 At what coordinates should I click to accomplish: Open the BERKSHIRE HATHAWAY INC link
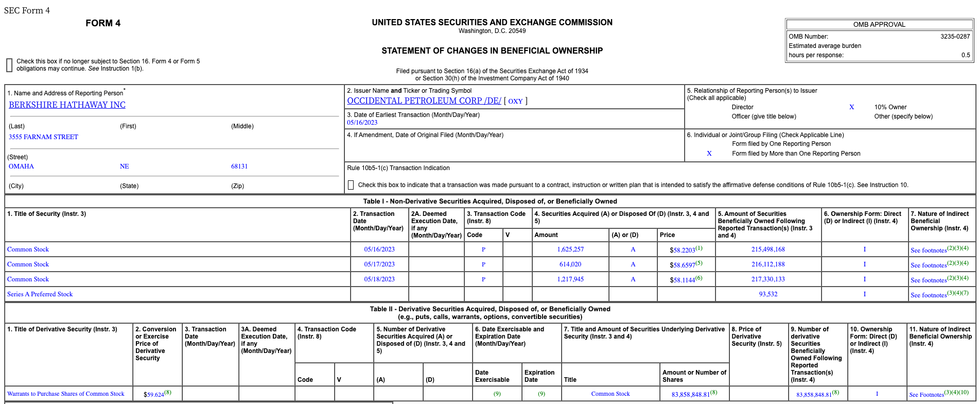click(67, 105)
